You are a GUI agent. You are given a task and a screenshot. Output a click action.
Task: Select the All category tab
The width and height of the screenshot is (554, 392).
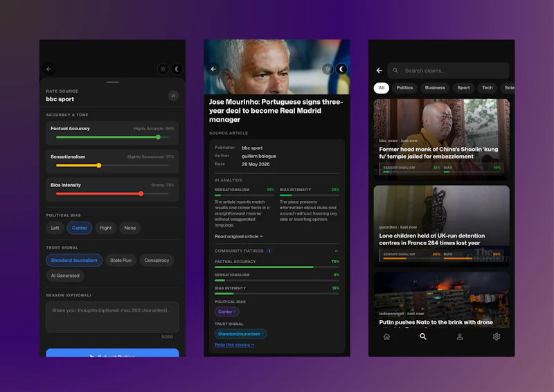(x=382, y=88)
